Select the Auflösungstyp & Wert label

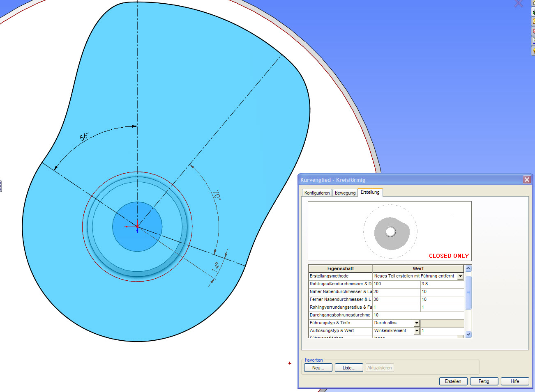(x=340, y=331)
